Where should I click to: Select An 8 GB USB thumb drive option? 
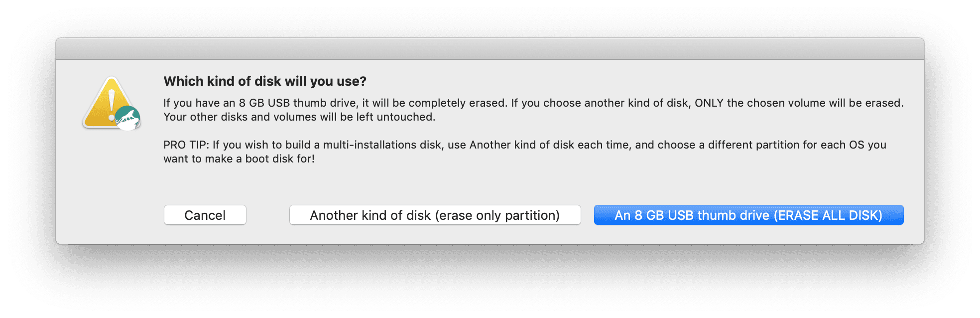point(748,215)
